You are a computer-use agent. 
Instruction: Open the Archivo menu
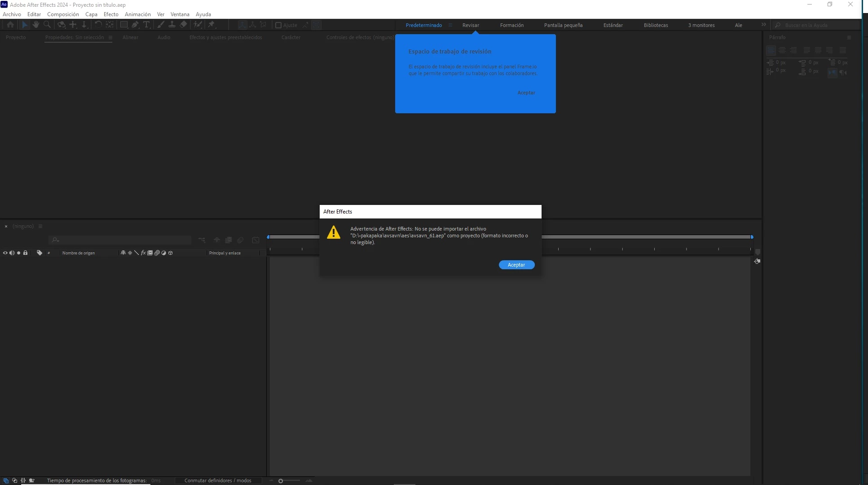[12, 14]
